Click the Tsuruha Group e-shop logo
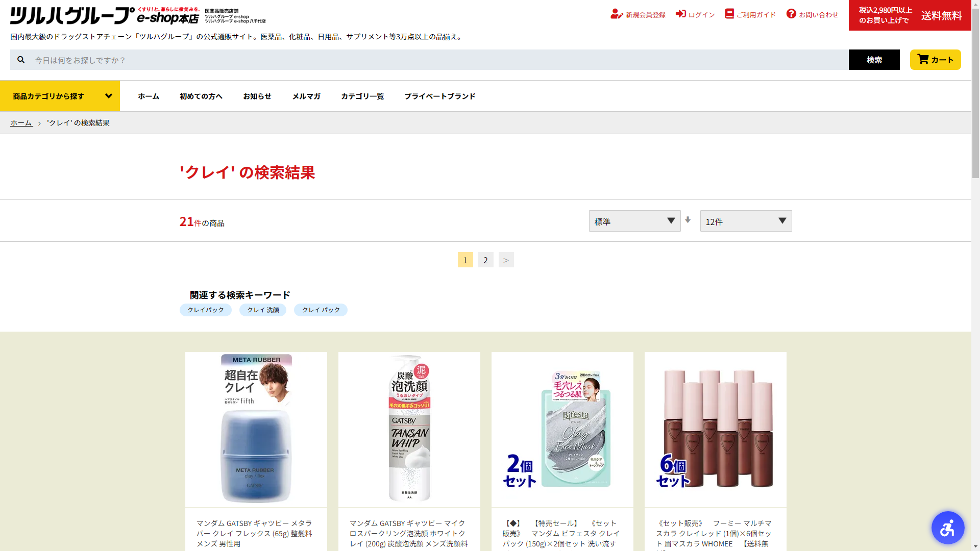This screenshot has height=551, width=980. tap(105, 15)
